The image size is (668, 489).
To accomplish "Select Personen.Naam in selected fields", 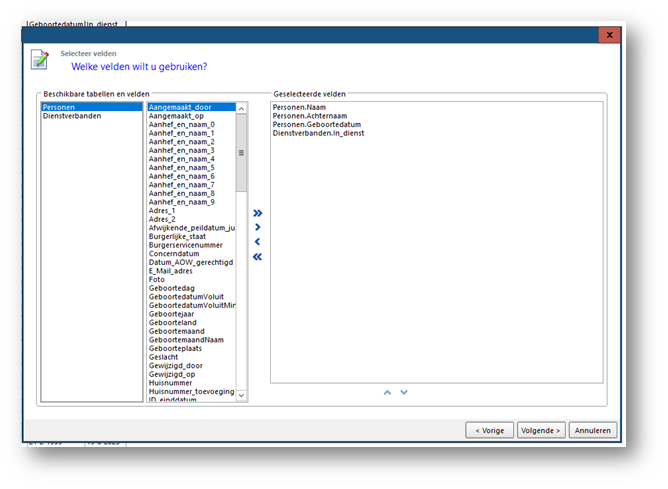I will 437,107.
